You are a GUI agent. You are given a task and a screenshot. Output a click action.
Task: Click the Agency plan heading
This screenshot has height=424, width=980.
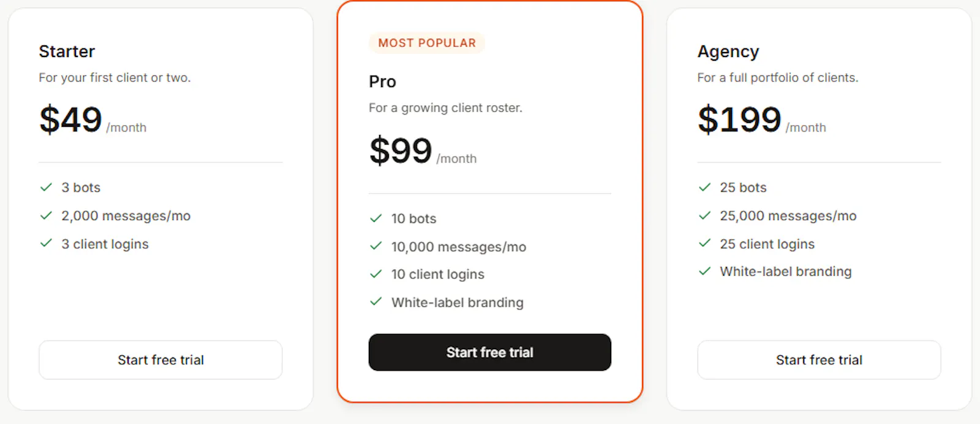point(728,52)
